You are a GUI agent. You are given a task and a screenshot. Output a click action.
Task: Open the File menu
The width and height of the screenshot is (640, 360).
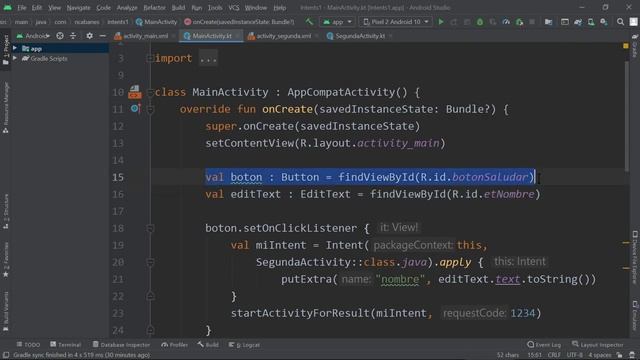pos(22,8)
